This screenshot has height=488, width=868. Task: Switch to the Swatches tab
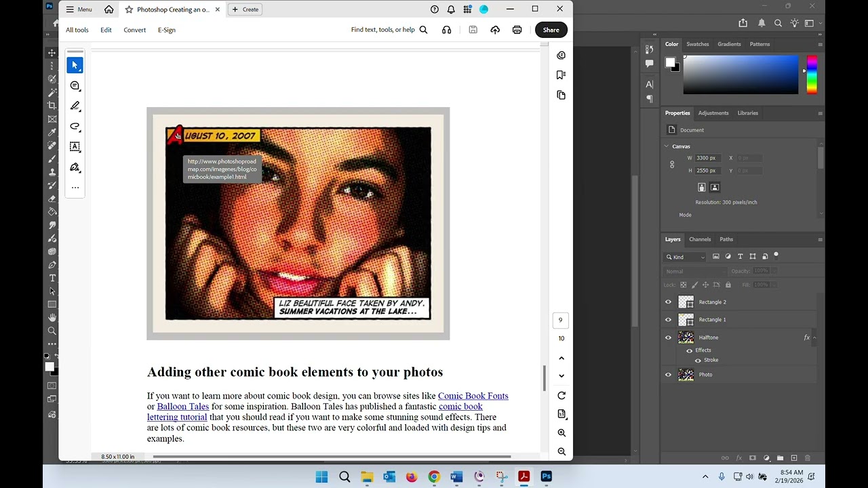(697, 44)
